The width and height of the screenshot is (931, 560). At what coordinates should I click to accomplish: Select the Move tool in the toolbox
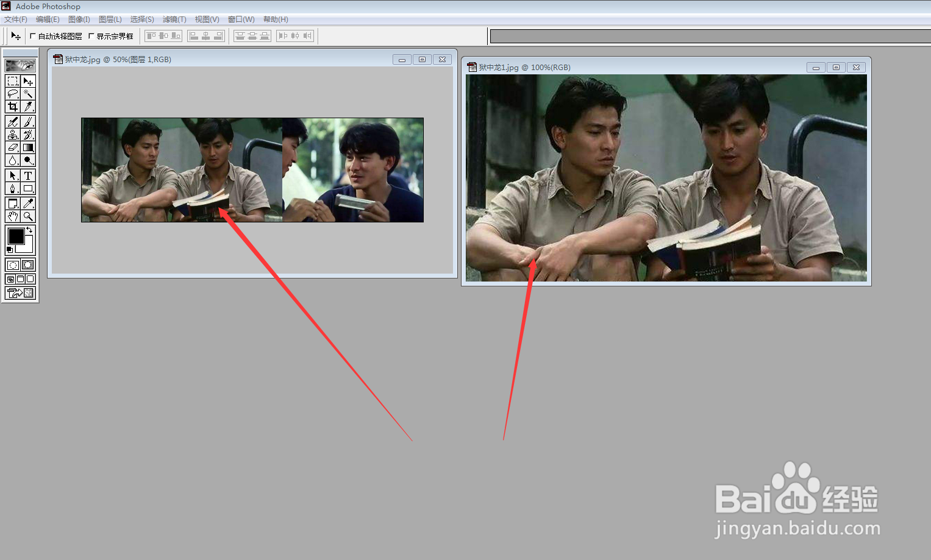click(28, 81)
